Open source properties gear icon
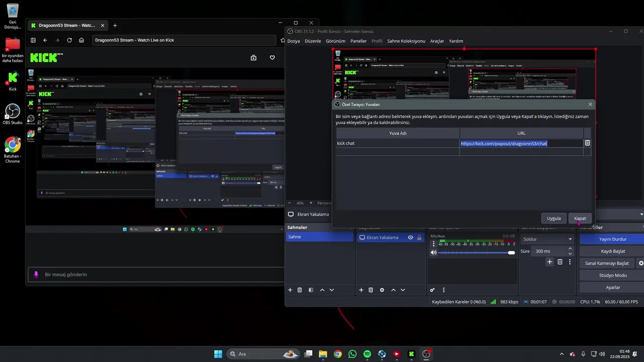This screenshot has width=644, height=362. (x=382, y=290)
